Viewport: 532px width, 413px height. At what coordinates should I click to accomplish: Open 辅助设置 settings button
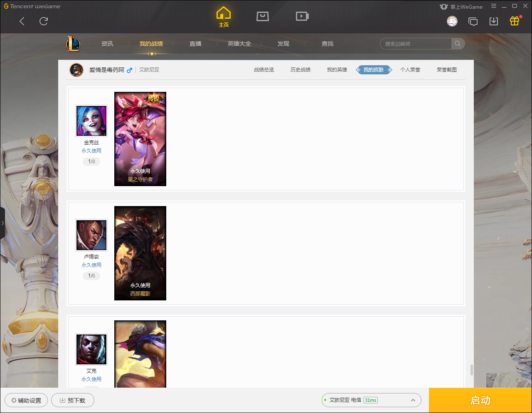[26, 400]
